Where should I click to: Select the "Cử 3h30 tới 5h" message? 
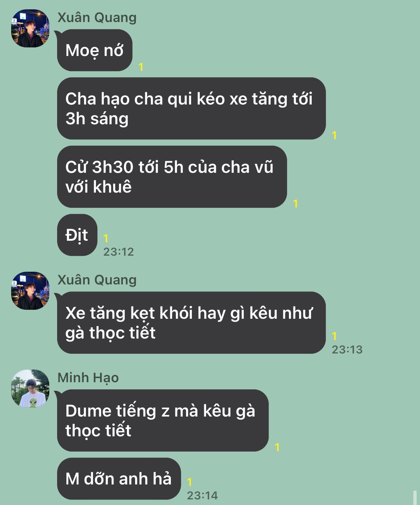tap(172, 177)
